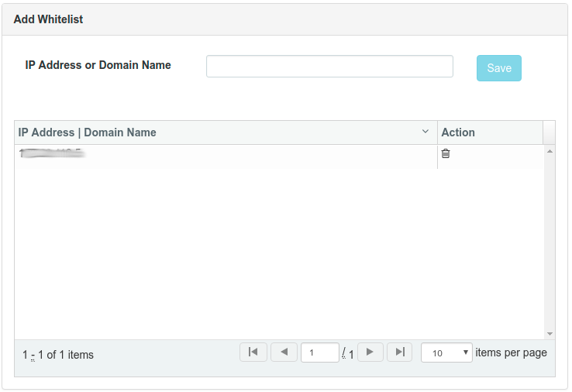
Task: Click the table's vertical scrollbar track
Action: tap(550, 240)
